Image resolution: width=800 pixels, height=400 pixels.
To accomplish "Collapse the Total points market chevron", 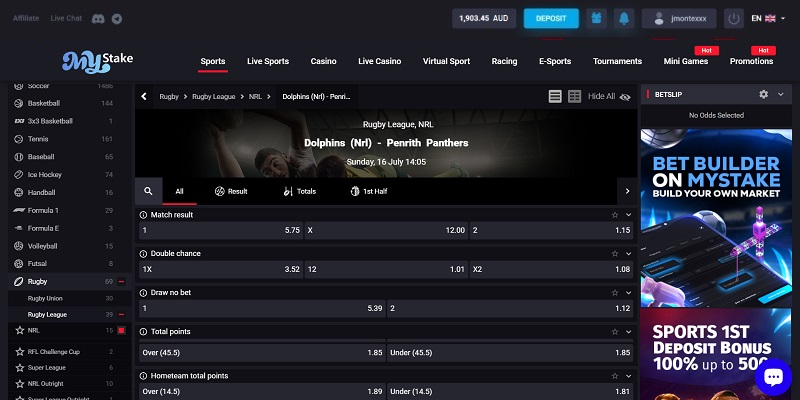I will (x=629, y=332).
